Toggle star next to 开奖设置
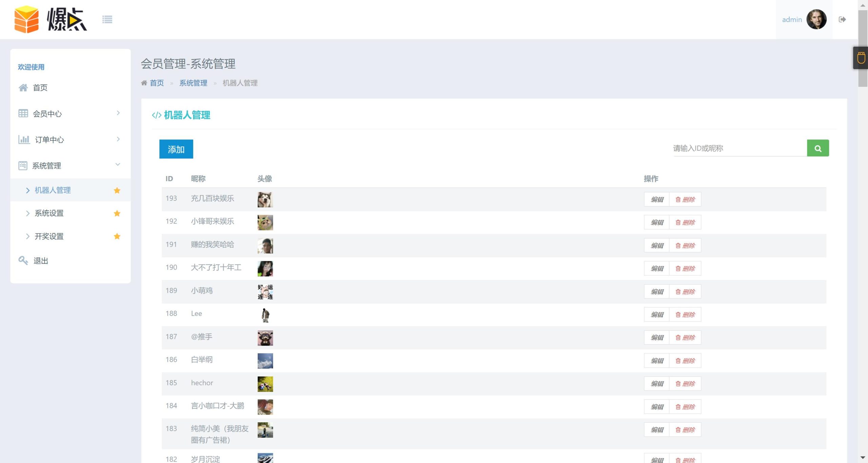868x463 pixels. 117,236
